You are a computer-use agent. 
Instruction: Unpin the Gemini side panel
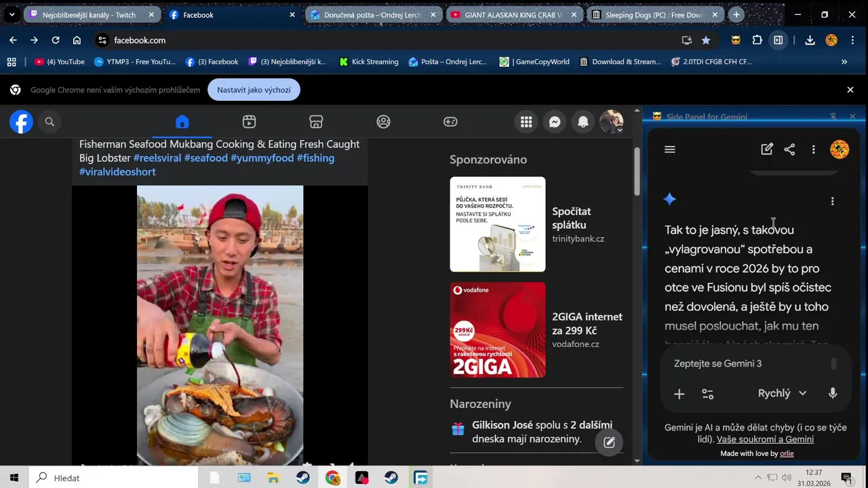point(833,117)
